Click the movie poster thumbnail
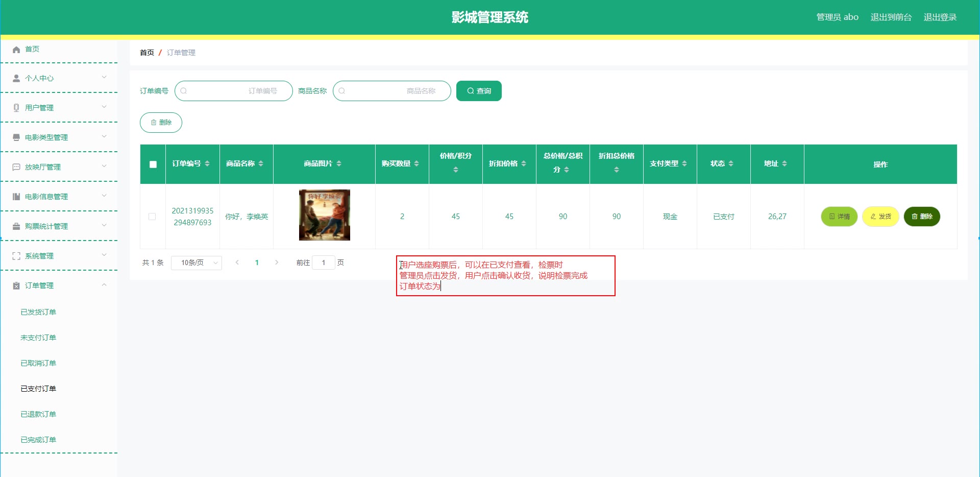The image size is (980, 477). pos(325,215)
